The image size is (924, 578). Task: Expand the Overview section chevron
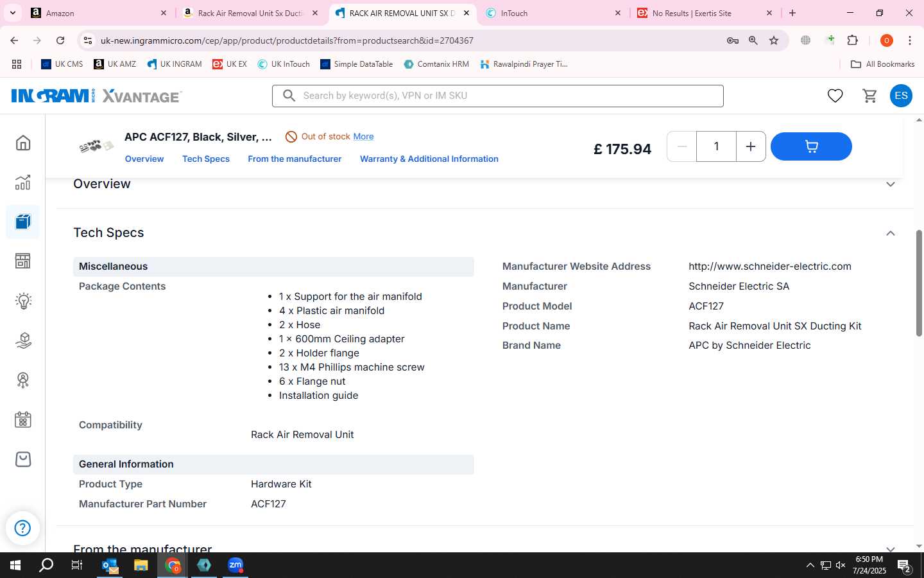coord(891,184)
